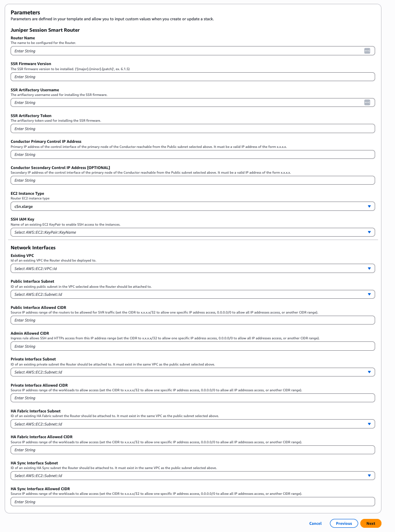Click the Public Interface Allowed CIDR field
This screenshot has height=532, width=395.
point(193,320)
